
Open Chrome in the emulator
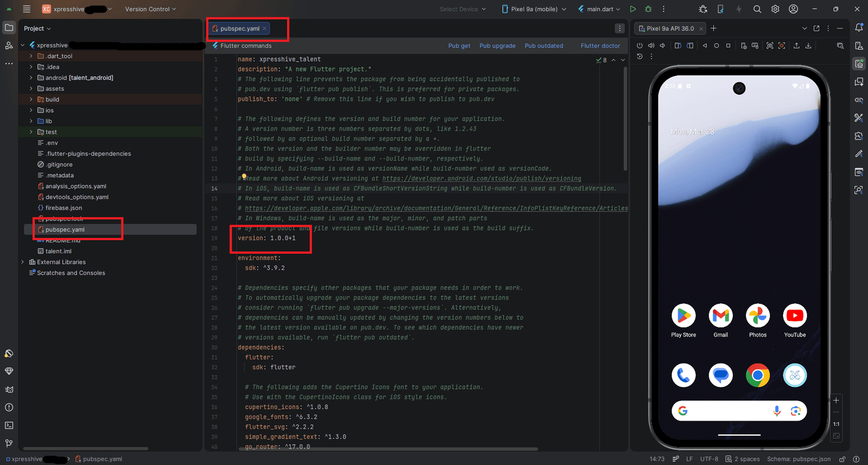pyautogui.click(x=758, y=375)
